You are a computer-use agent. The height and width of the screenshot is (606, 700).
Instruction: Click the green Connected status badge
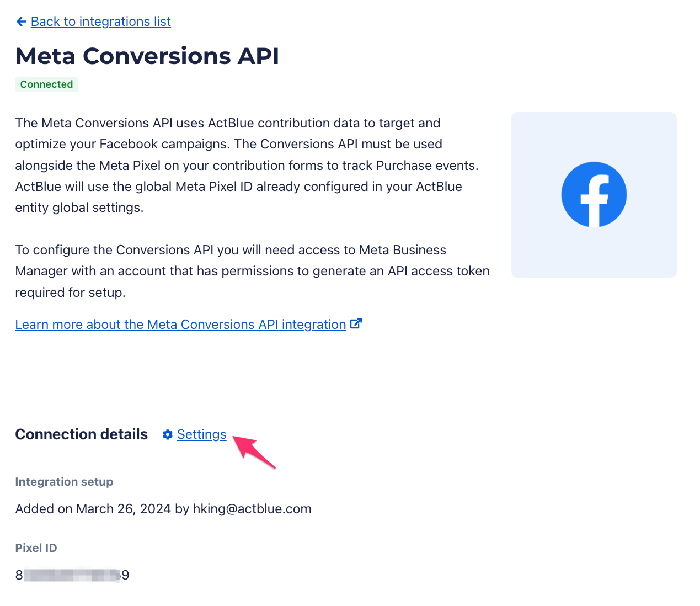[x=46, y=84]
